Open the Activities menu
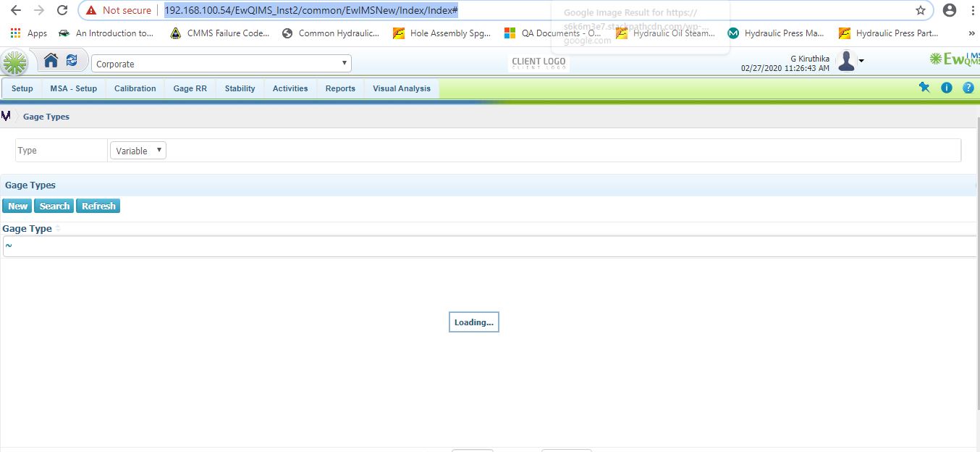Screen dimensions: 980x452 click(290, 88)
